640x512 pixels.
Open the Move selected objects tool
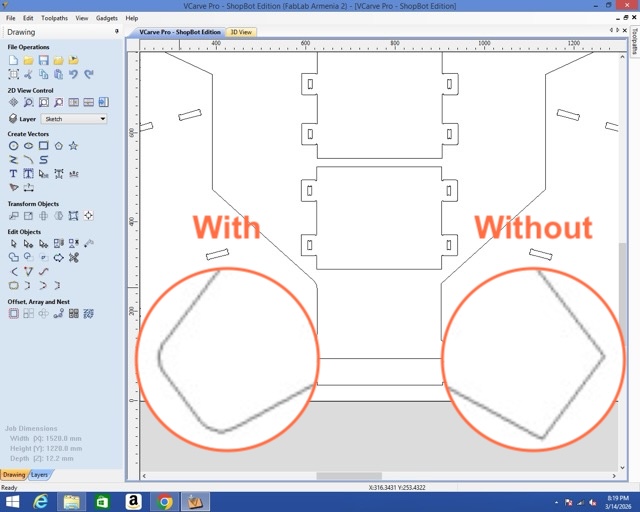click(x=13, y=216)
